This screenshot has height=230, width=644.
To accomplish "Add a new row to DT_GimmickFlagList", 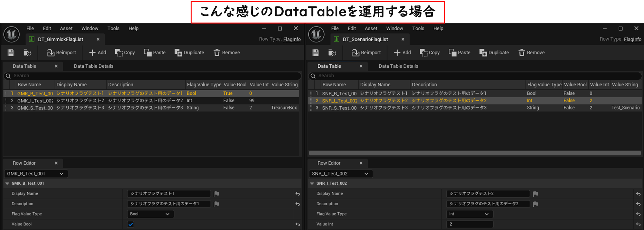I will 98,53.
